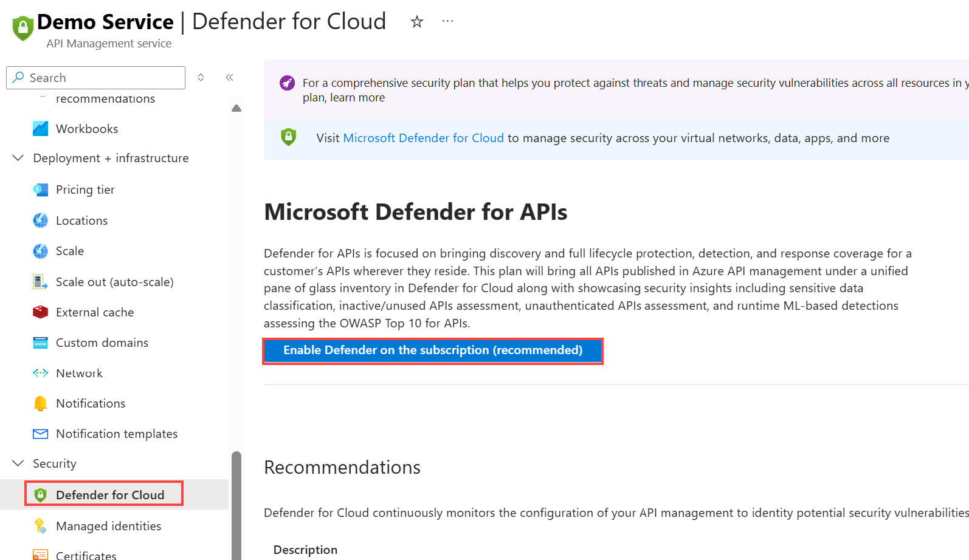Screen dimensions: 969x560
Task: Open the Locations menu item
Action: tap(81, 220)
